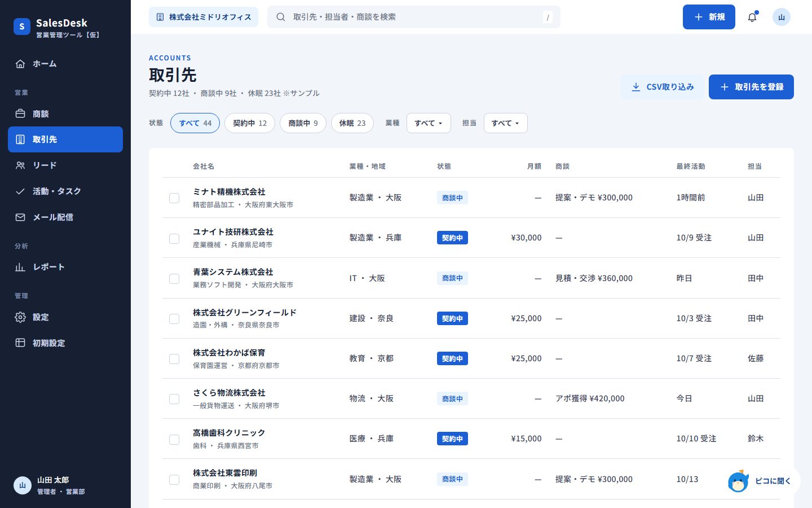Image resolution: width=812 pixels, height=508 pixels.
Task: Expand the 業種 filter dropdown
Action: (429, 123)
